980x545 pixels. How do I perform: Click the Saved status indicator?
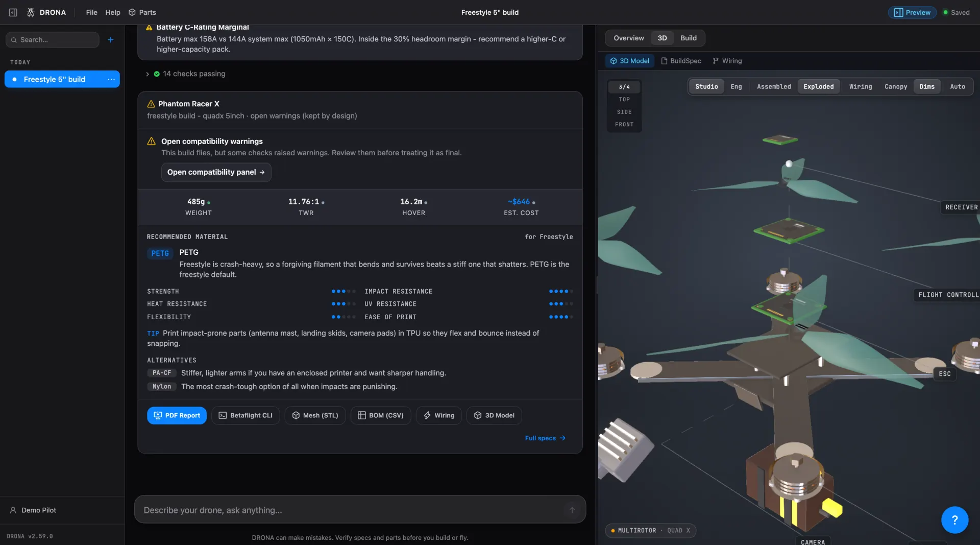pos(956,12)
